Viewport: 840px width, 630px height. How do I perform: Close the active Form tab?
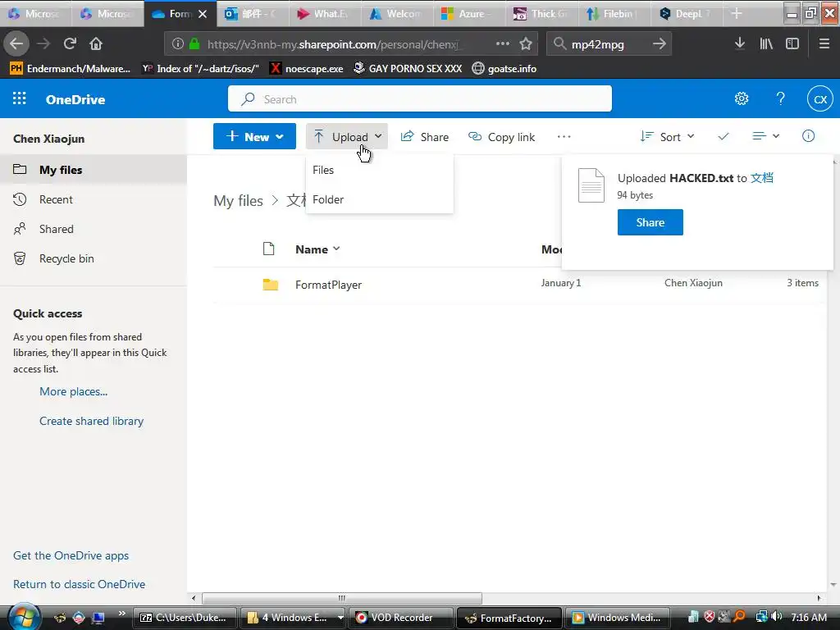(203, 14)
